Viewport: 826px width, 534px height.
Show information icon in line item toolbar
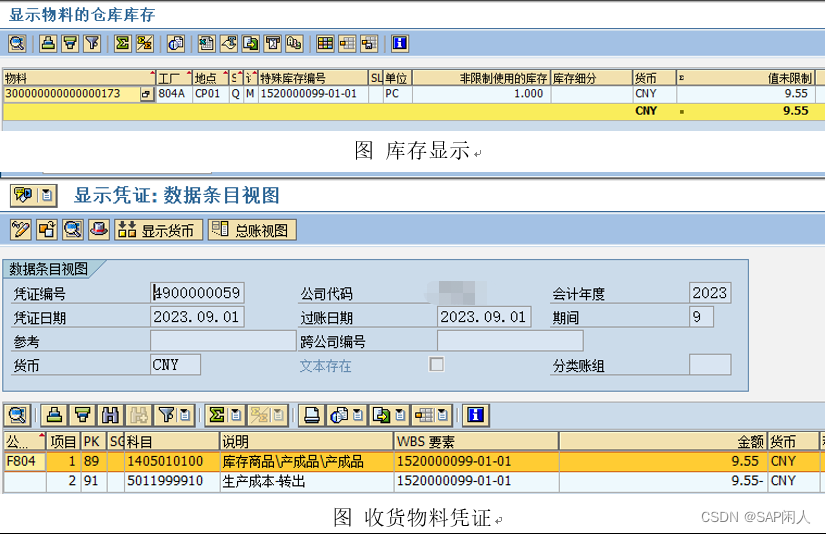pos(476,416)
